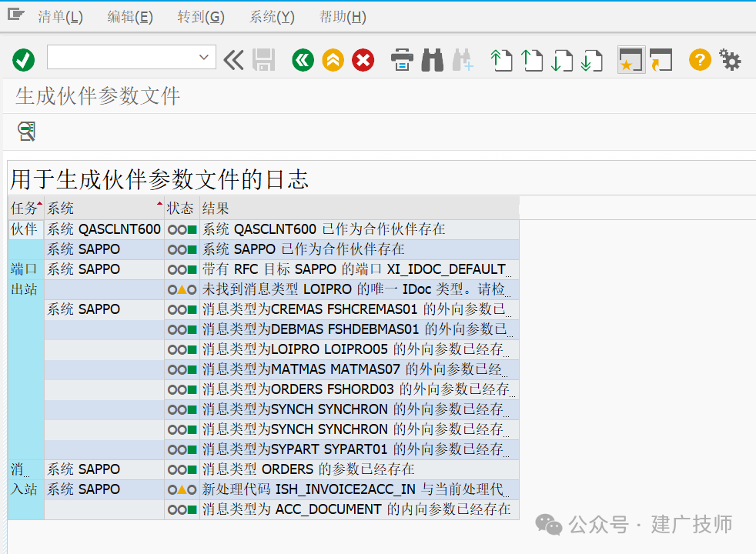Select the DEBMAS FSHDEBMAS01 result row
Image resolution: width=756 pixels, height=554 pixels.
(x=360, y=329)
